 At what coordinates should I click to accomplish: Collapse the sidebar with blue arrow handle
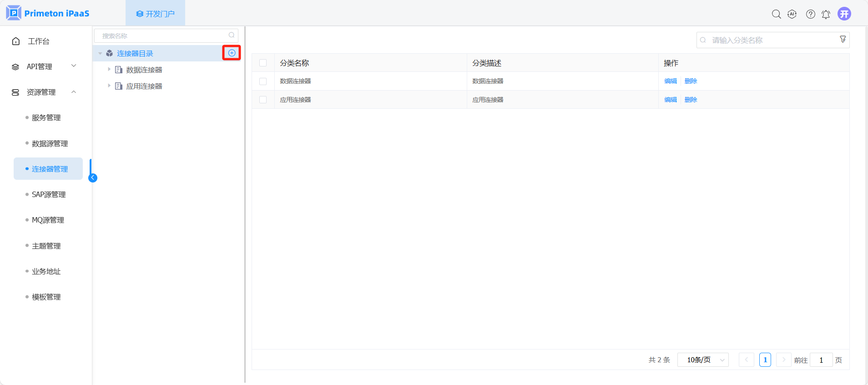click(x=93, y=178)
